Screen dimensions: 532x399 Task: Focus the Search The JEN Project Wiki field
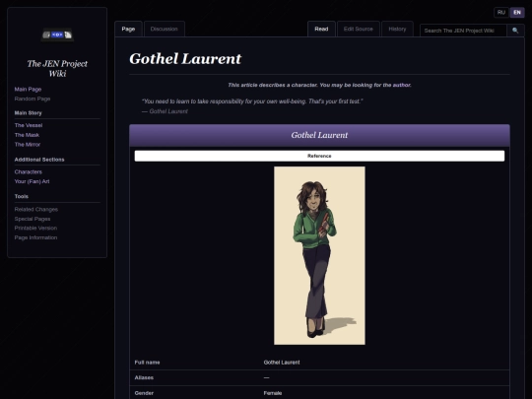(463, 31)
